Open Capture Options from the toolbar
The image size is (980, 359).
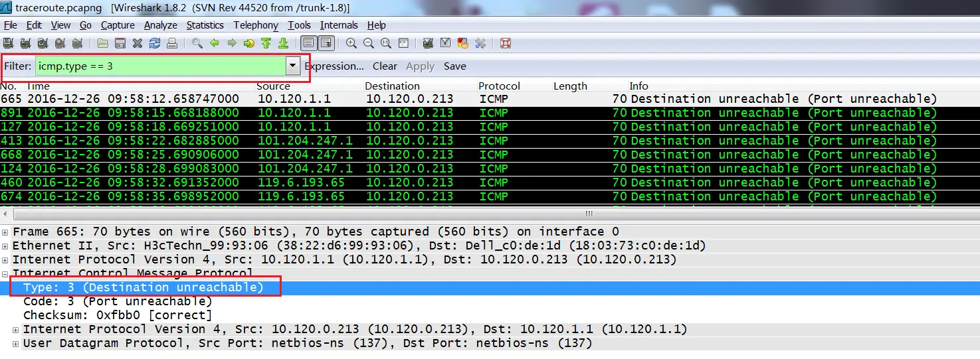click(x=25, y=43)
